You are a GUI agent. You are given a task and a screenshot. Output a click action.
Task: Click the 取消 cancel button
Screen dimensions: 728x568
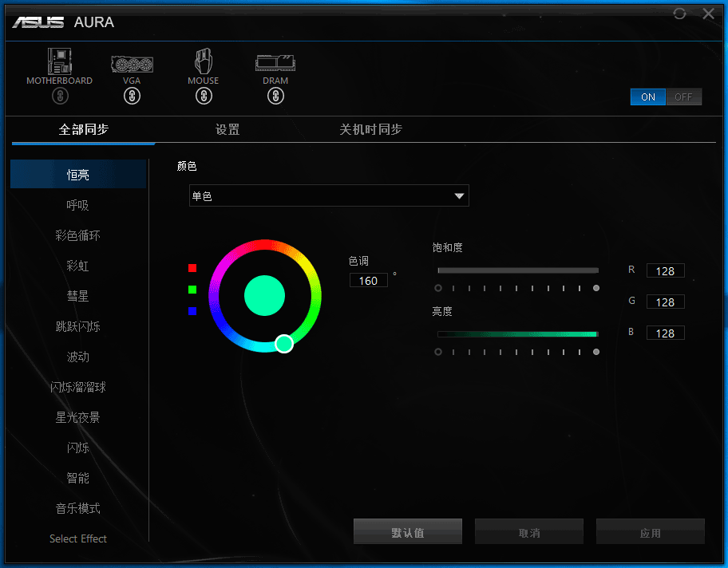[528, 531]
